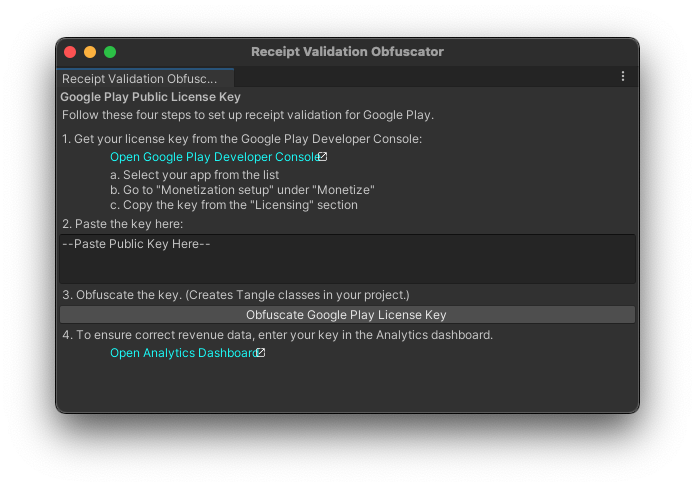Open Analytics Dashboard link
This screenshot has height=487, width=695.
point(182,353)
